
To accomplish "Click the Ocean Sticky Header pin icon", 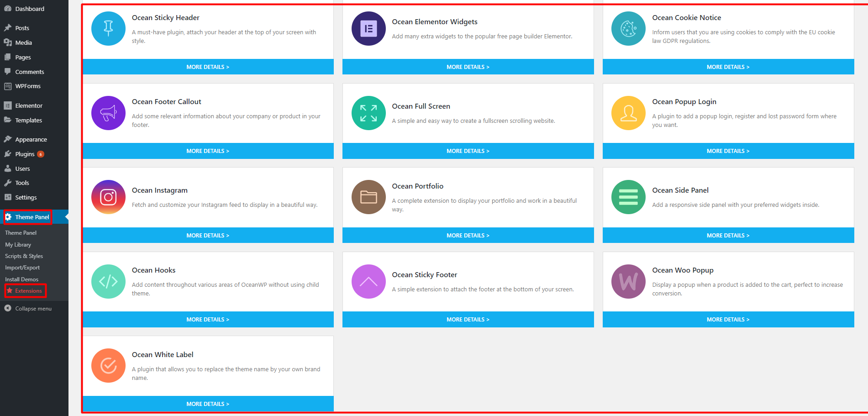I will pos(108,28).
